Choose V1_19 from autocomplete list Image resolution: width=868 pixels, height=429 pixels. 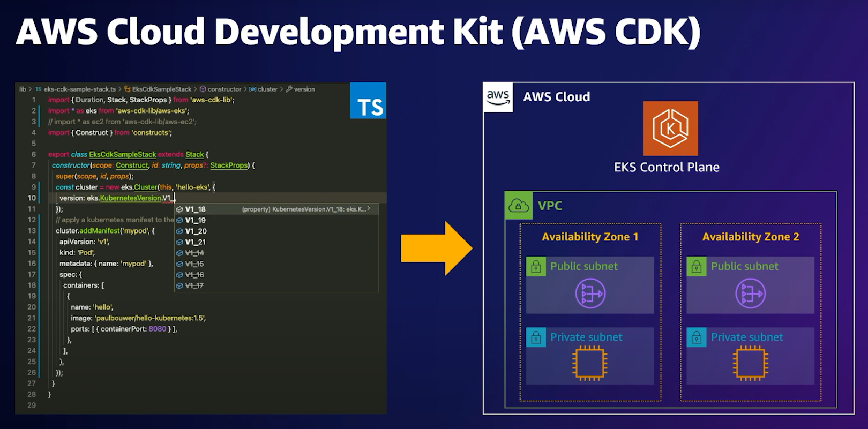point(276,220)
